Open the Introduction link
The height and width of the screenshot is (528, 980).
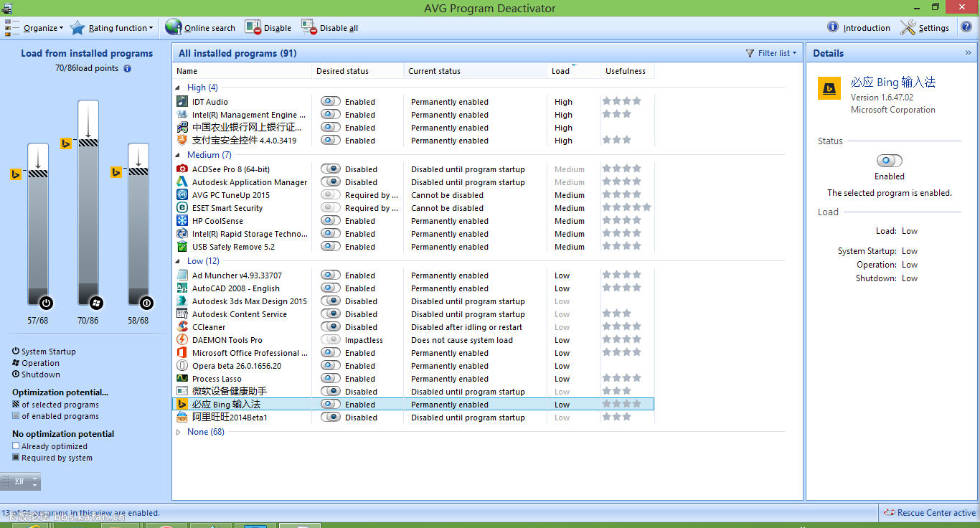[859, 27]
